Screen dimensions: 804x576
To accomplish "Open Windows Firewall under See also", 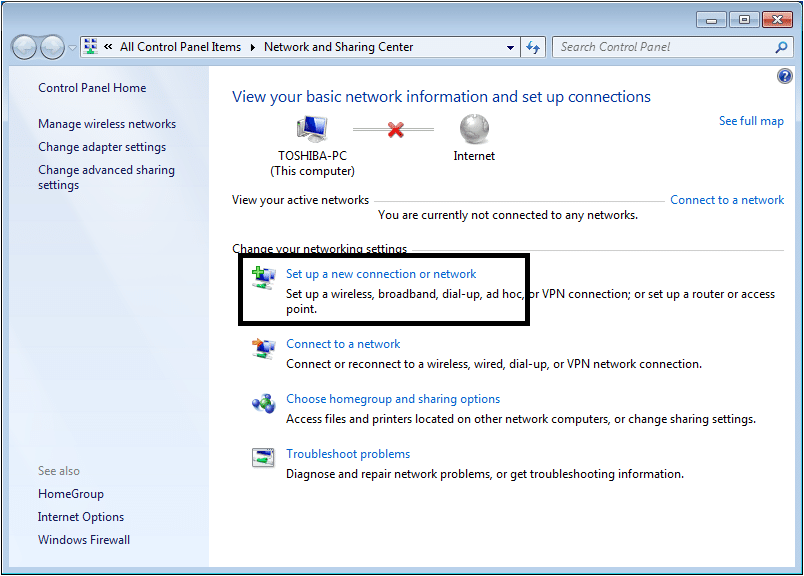I will (x=84, y=540).
